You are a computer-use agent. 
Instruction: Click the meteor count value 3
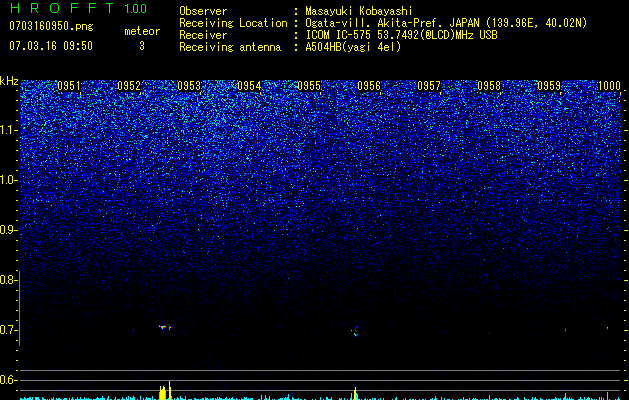(x=142, y=46)
